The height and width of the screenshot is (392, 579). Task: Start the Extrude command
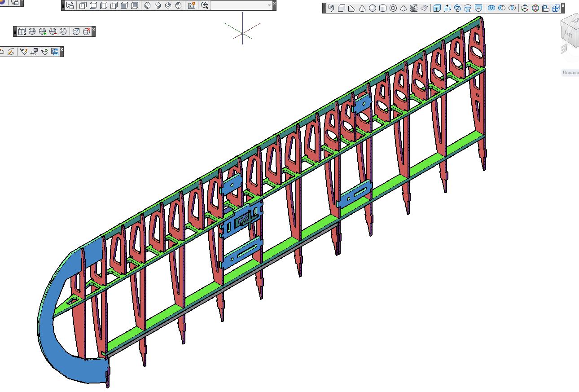click(437, 8)
